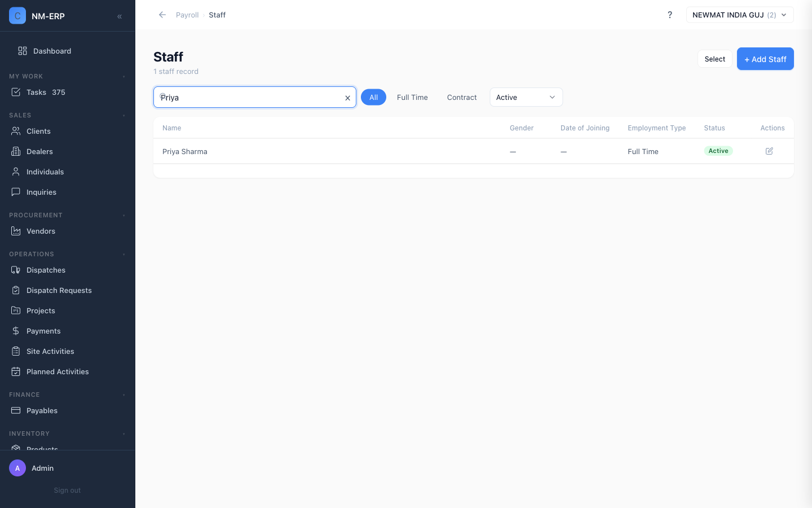
Task: Click Sign out link
Action: (x=67, y=491)
